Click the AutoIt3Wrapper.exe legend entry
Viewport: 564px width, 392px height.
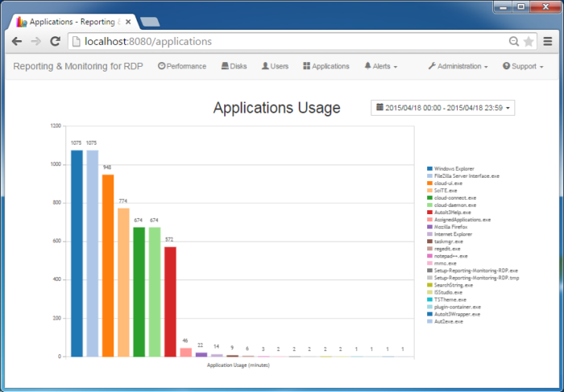(454, 314)
